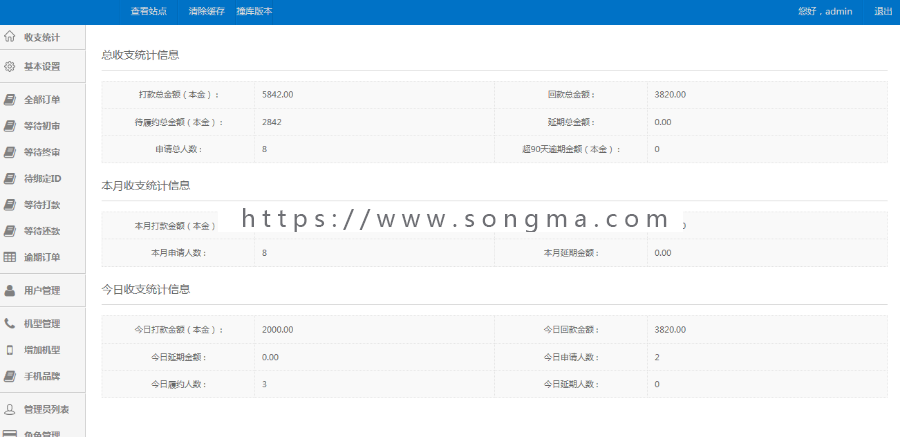This screenshot has width=900, height=437.
Task: Select the 本月延期金额 label
Action: click(571, 253)
